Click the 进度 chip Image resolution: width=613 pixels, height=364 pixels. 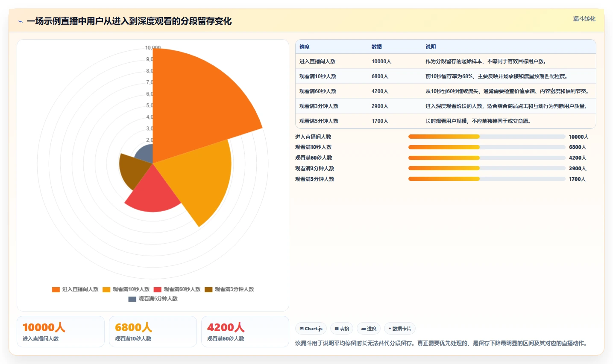coord(369,329)
